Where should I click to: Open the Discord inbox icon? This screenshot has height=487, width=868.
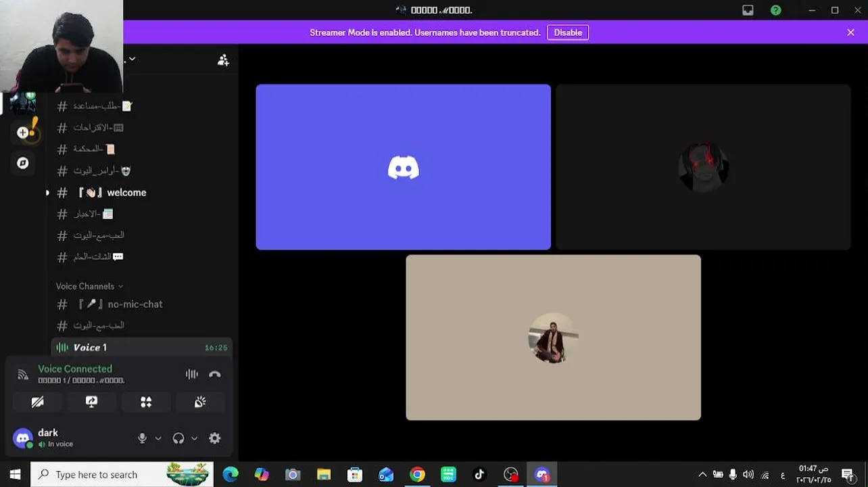click(748, 10)
